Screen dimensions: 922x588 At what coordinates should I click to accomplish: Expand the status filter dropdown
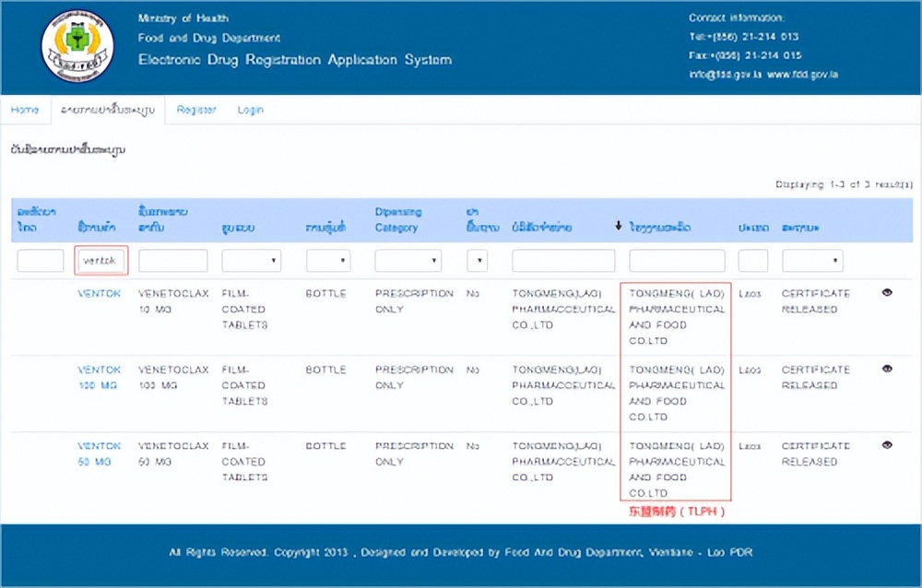point(811,261)
